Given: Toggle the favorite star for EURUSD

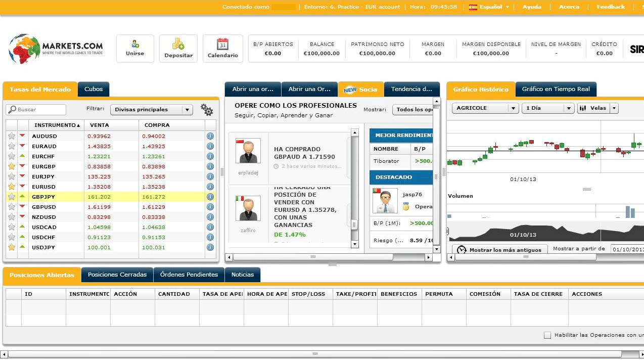Looking at the screenshot, I should click(12, 187).
